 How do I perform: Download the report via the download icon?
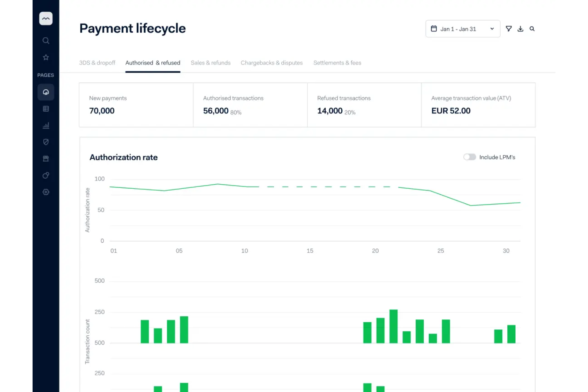[x=520, y=29]
